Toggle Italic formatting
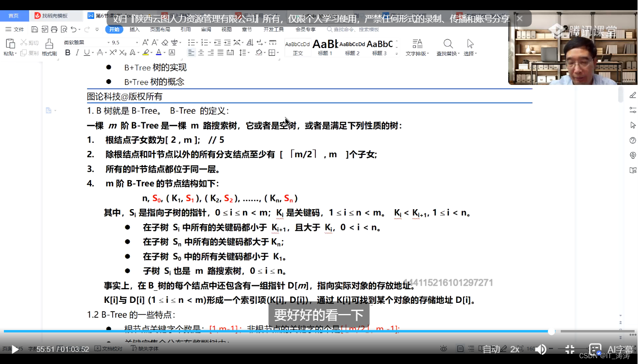 pos(77,52)
